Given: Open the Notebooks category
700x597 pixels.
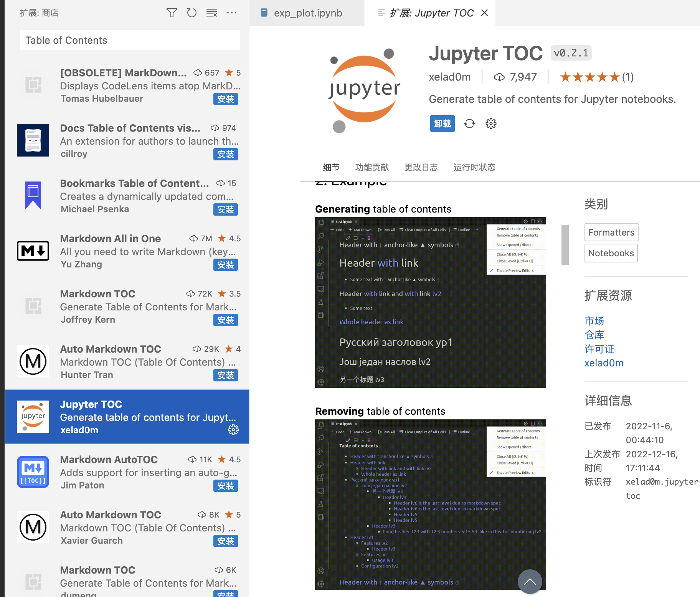Looking at the screenshot, I should pos(611,253).
